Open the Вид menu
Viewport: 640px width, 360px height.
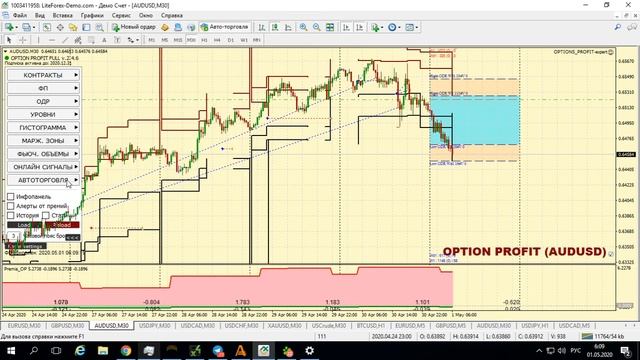[x=40, y=16]
